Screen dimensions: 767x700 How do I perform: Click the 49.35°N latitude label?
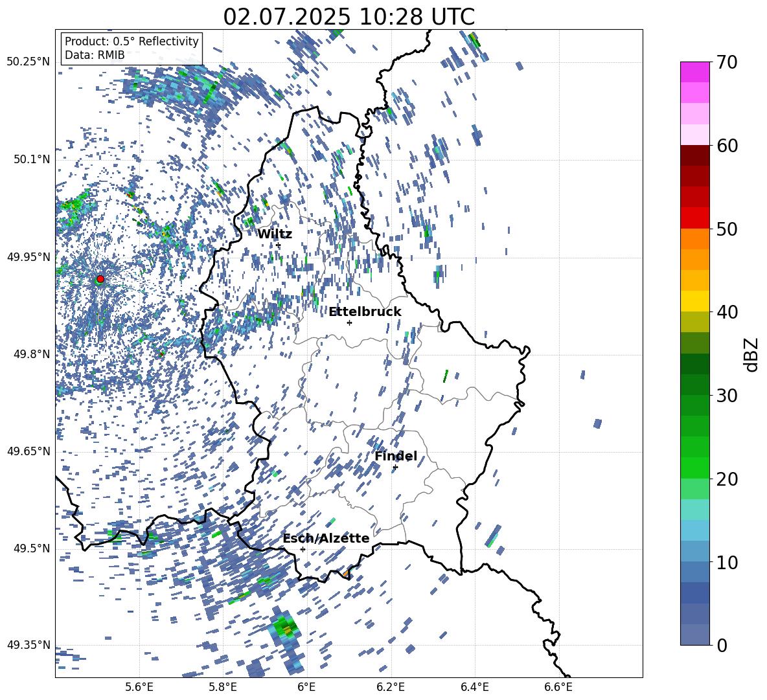[x=29, y=645]
